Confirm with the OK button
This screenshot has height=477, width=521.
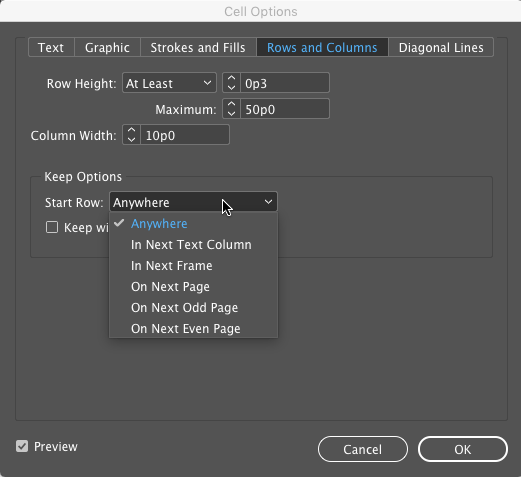pyautogui.click(x=463, y=449)
